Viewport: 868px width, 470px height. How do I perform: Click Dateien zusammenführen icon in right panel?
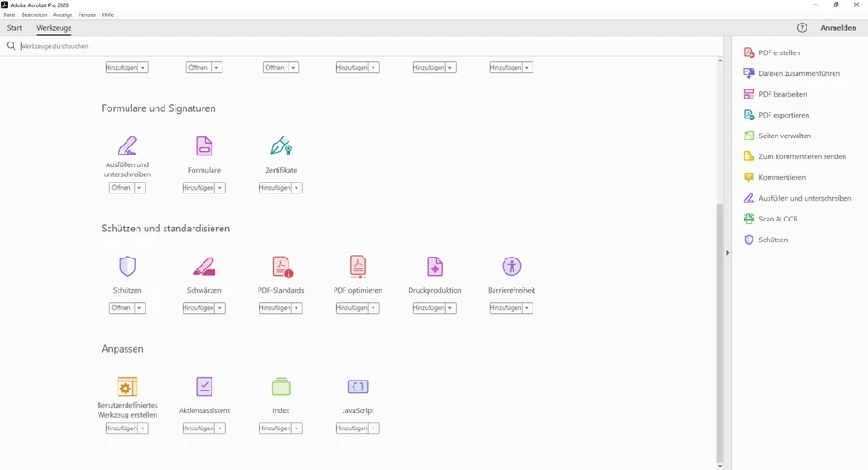point(749,73)
